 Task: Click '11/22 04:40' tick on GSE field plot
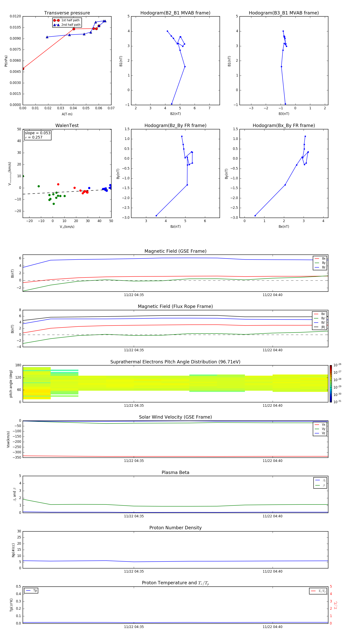[x=273, y=295]
